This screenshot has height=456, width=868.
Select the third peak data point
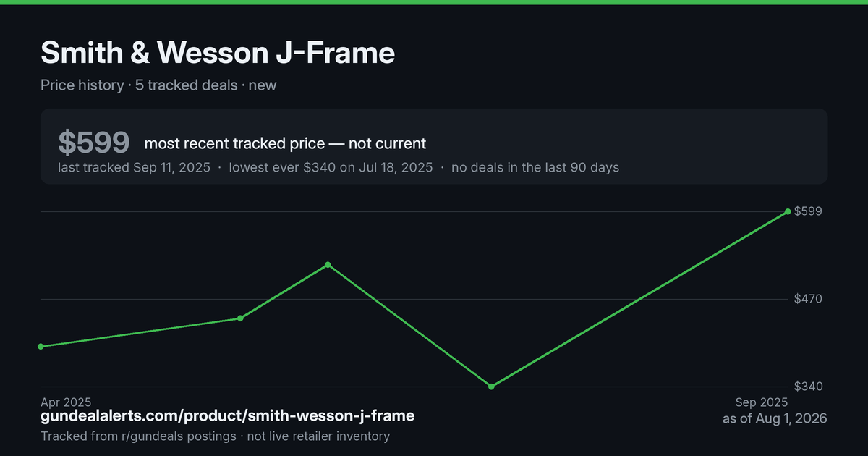[x=328, y=265]
